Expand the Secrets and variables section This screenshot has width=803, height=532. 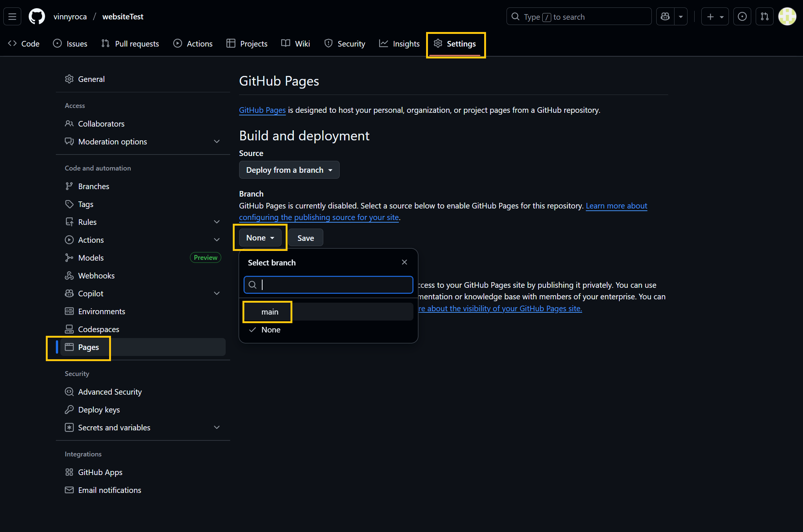tap(217, 427)
